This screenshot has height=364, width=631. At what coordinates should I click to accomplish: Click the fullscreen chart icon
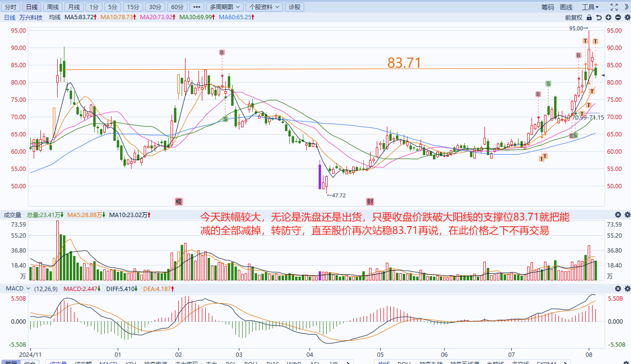(x=614, y=7)
